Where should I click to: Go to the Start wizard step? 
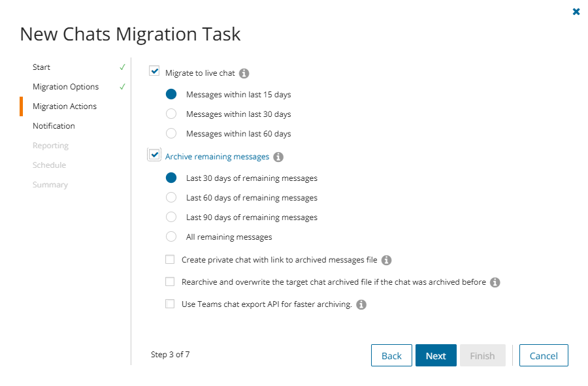point(42,67)
